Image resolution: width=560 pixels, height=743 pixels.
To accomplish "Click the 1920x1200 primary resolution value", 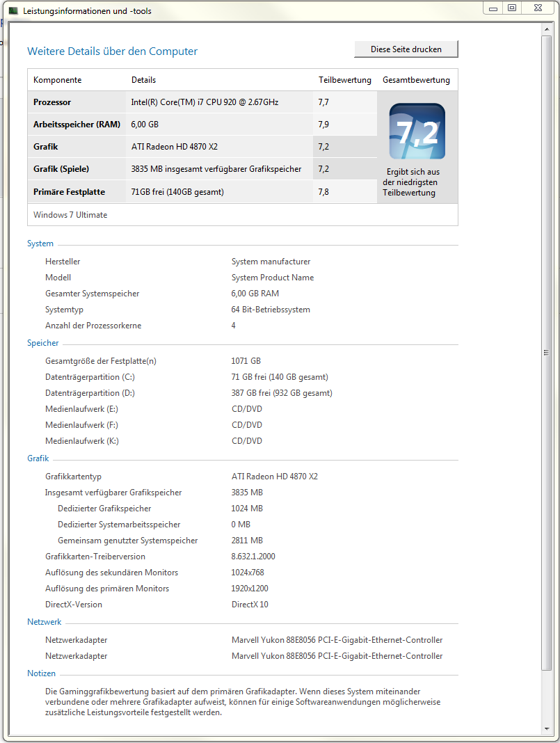I will coord(250,589).
